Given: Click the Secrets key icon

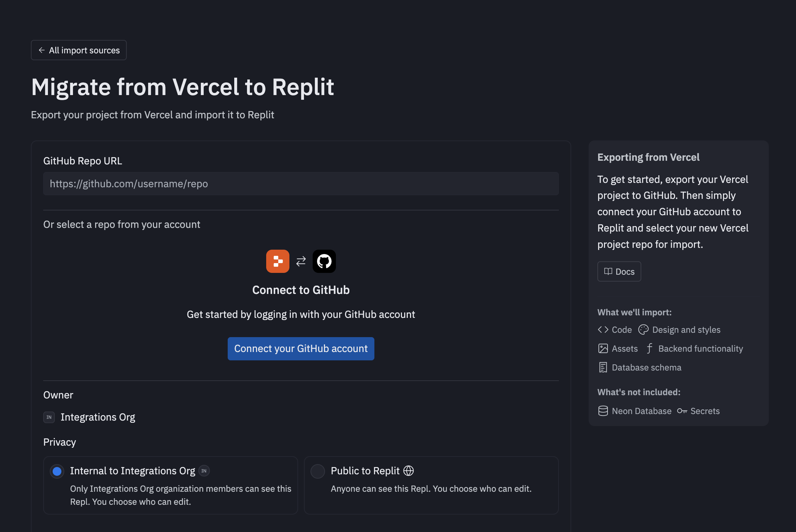Looking at the screenshot, I should pos(682,411).
